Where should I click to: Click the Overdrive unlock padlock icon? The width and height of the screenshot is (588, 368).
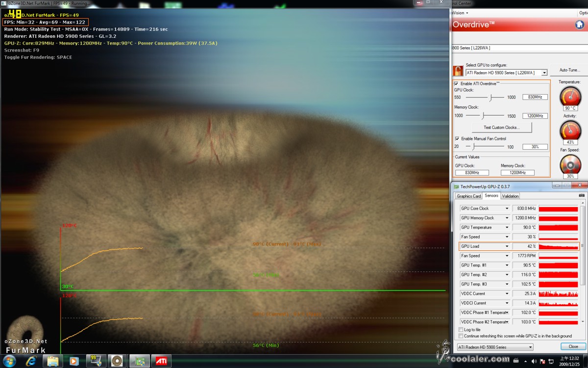click(458, 71)
